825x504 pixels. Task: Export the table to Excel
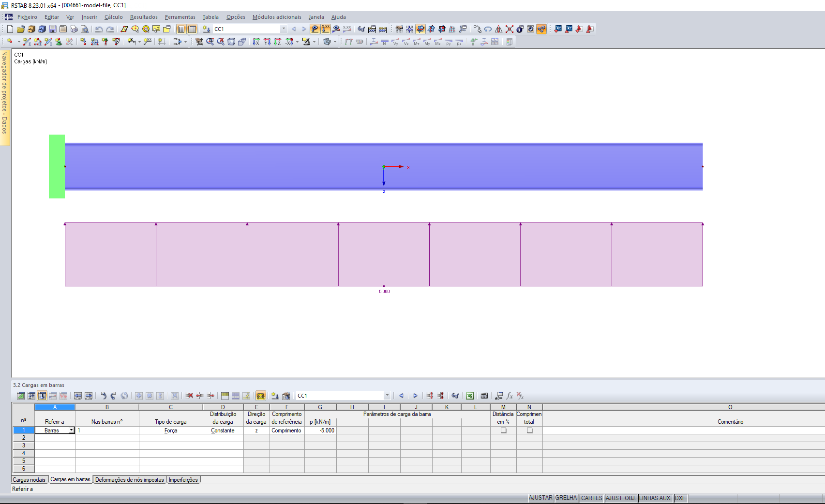pos(470,396)
